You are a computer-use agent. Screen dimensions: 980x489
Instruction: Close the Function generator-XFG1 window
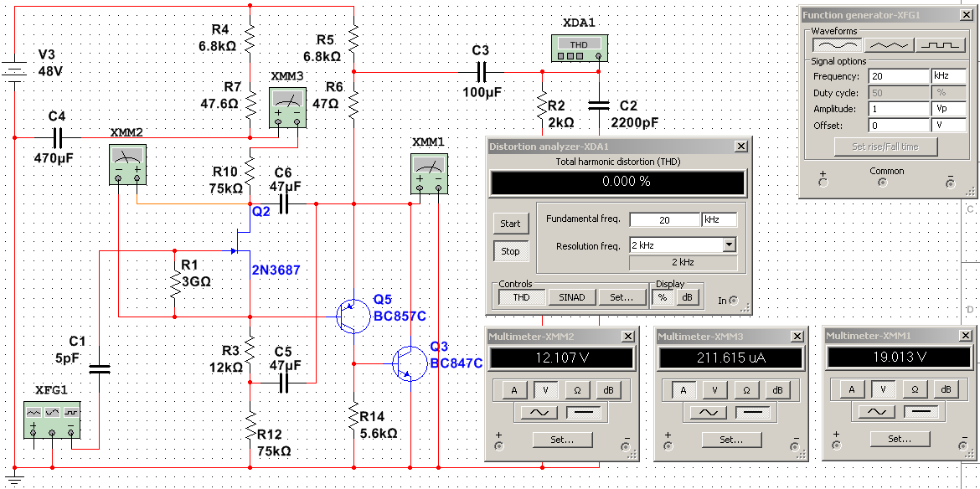[x=966, y=16]
